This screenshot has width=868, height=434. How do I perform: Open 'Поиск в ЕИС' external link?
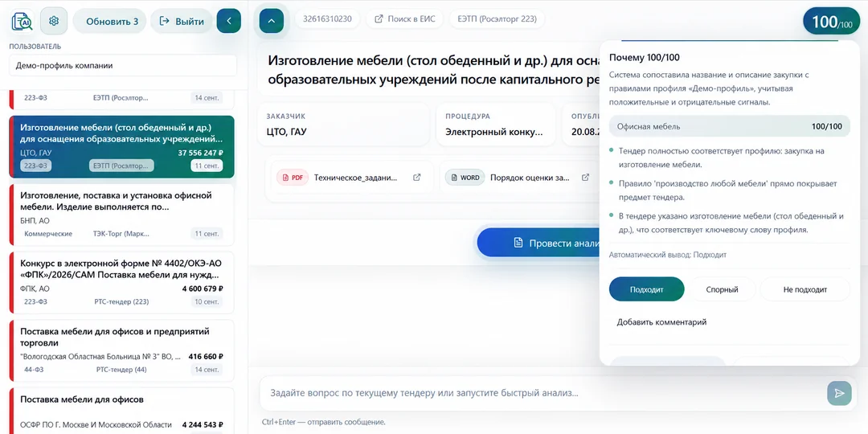[x=405, y=18]
